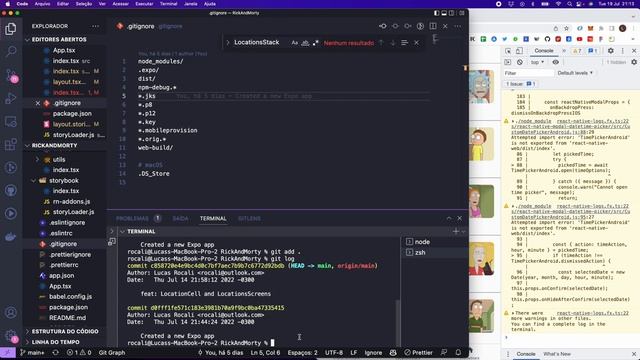Split the editor to the right
This screenshot has height=360, width=640.
(433, 26)
